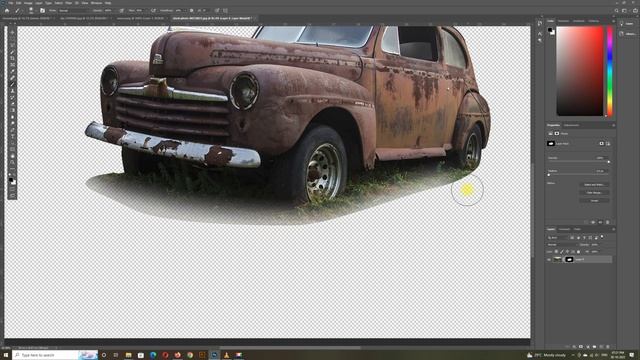Switch to the Swatches tab

(563, 21)
